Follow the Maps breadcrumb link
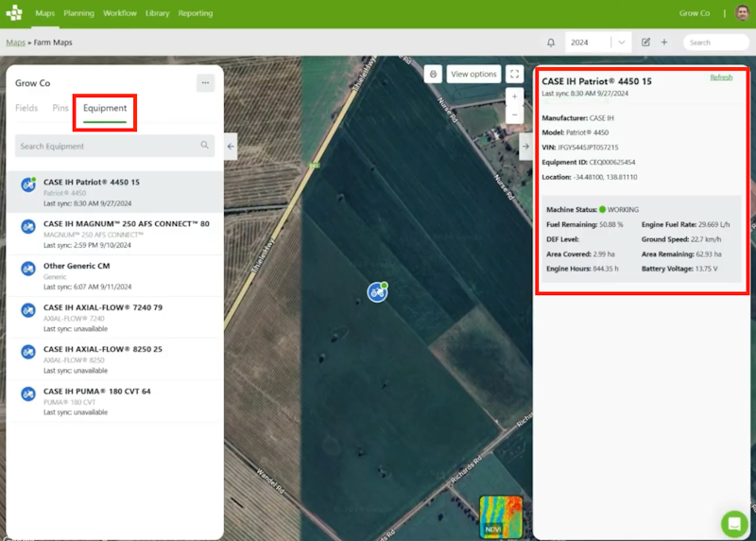756x541 pixels. [x=15, y=43]
